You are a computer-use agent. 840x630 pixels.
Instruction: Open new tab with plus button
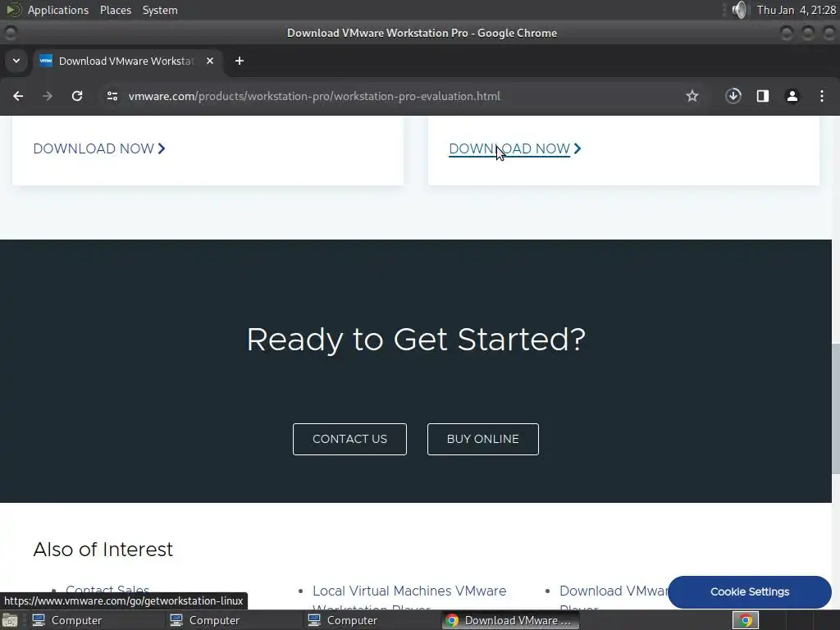[x=240, y=61]
